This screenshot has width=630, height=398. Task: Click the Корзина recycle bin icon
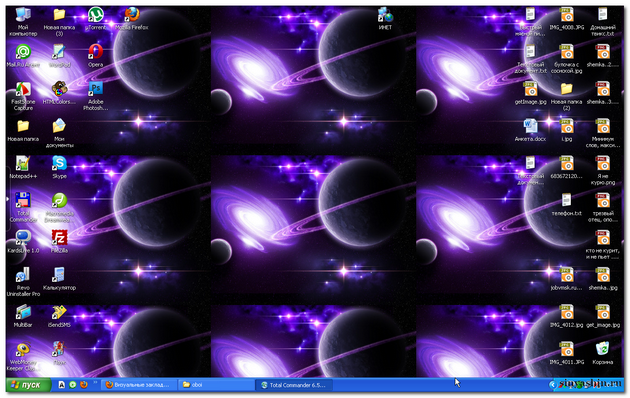point(603,353)
